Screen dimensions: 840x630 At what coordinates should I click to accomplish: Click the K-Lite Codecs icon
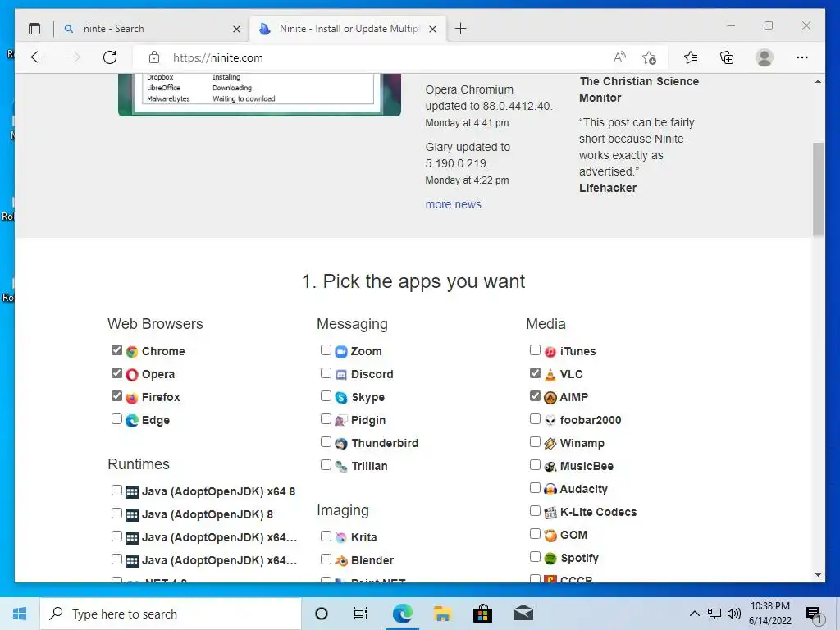tap(550, 513)
